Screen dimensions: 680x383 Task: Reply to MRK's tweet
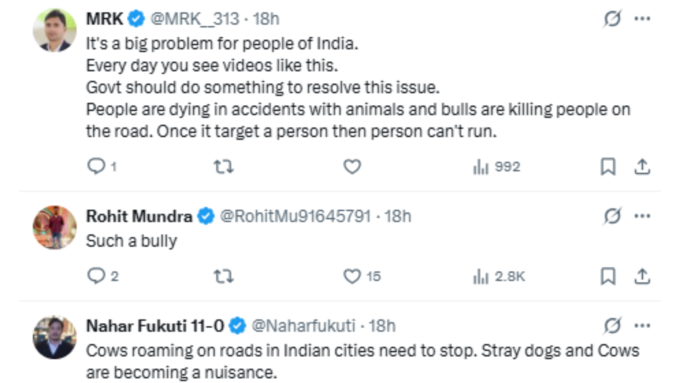[x=96, y=166]
